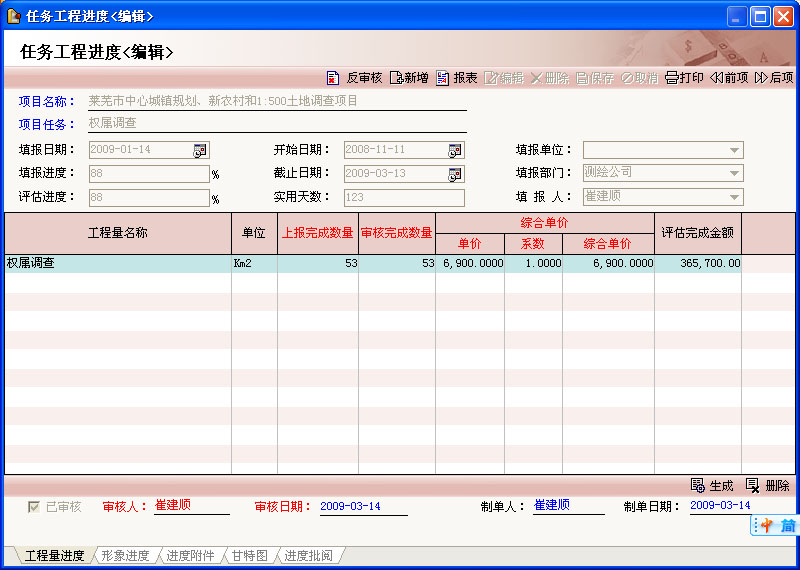
Task: Click the 项目任务 link label
Action: pos(47,124)
